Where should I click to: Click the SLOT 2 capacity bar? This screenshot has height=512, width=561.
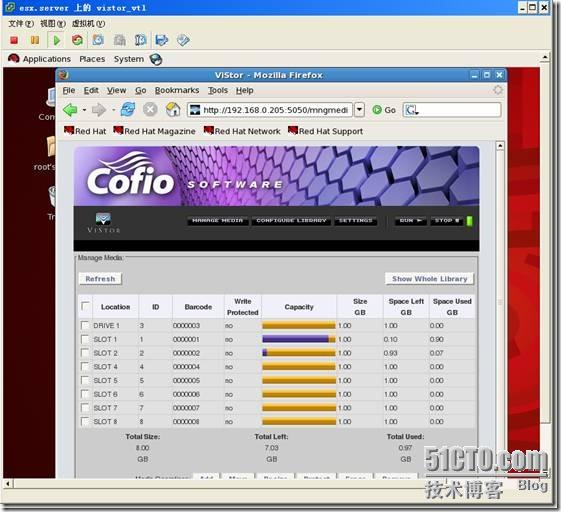(x=299, y=353)
